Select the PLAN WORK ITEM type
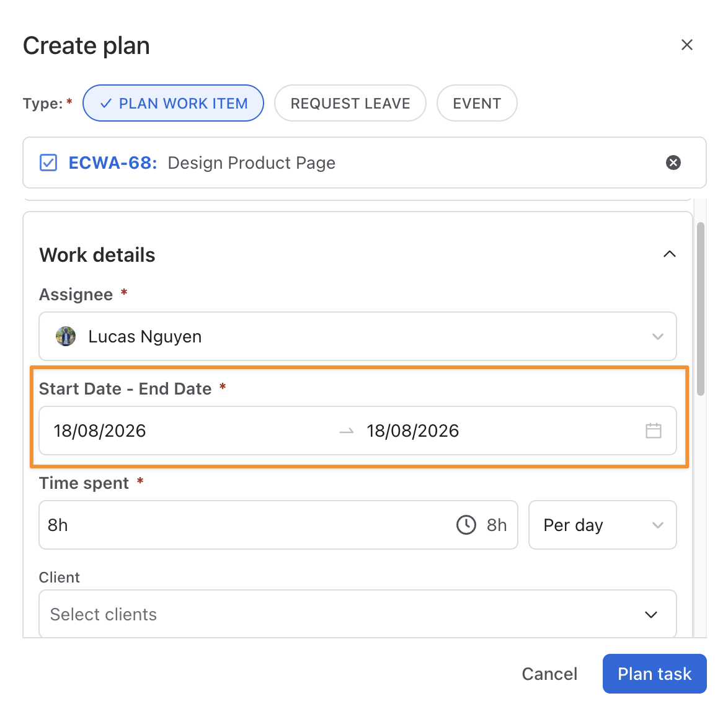The image size is (728, 701). (173, 103)
